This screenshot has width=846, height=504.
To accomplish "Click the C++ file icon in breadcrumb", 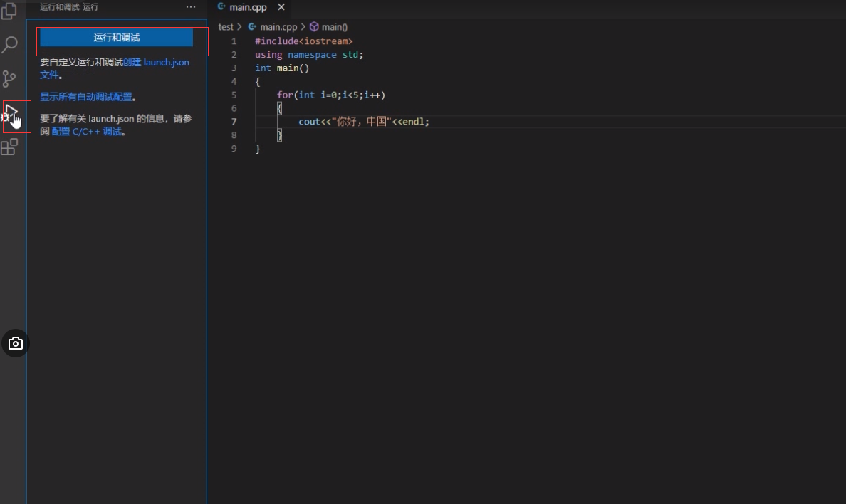I will [x=253, y=26].
